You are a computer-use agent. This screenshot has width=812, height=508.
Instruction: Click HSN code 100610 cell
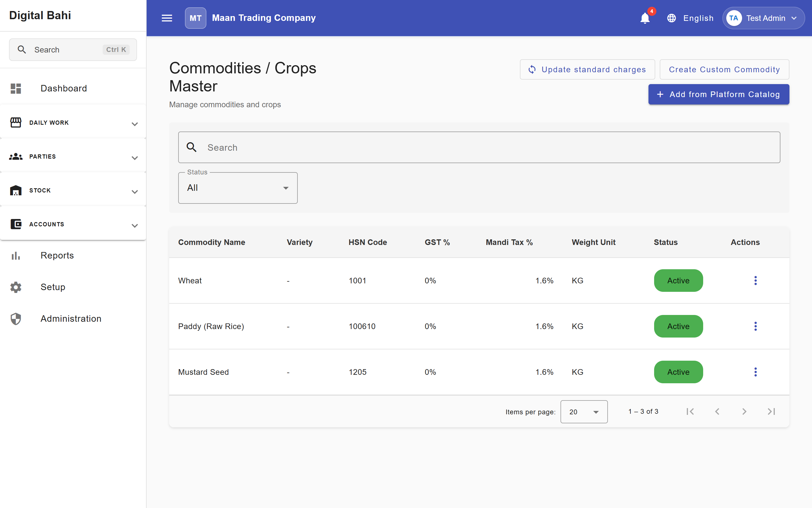click(362, 326)
